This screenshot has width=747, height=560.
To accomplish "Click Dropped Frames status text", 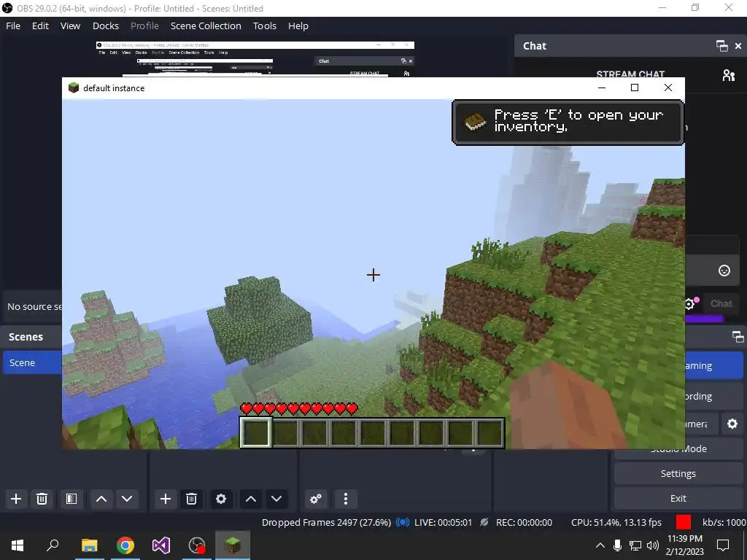I will tap(326, 522).
